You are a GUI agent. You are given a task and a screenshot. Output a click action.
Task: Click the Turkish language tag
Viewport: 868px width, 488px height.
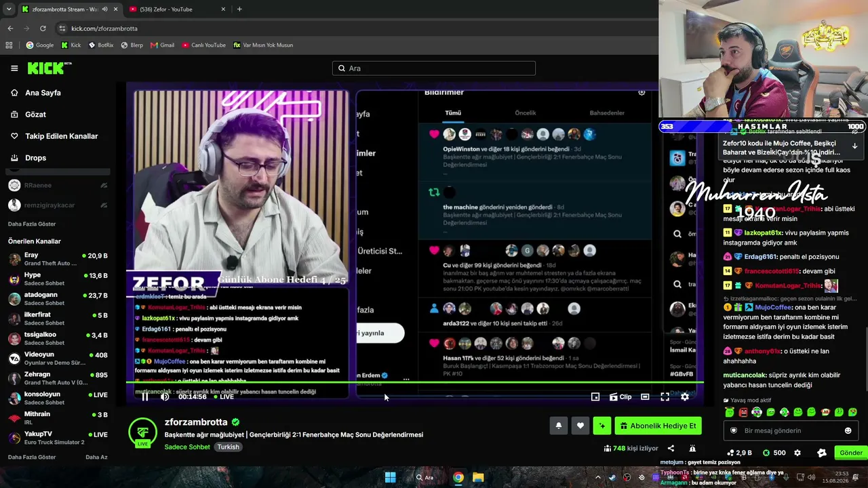coord(229,447)
